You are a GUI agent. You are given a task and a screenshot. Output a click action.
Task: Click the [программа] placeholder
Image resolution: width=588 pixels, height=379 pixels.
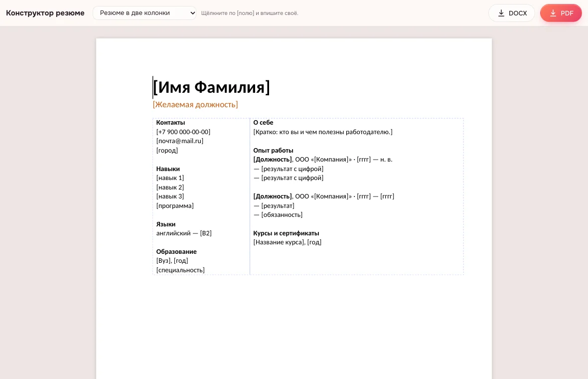[x=175, y=205]
